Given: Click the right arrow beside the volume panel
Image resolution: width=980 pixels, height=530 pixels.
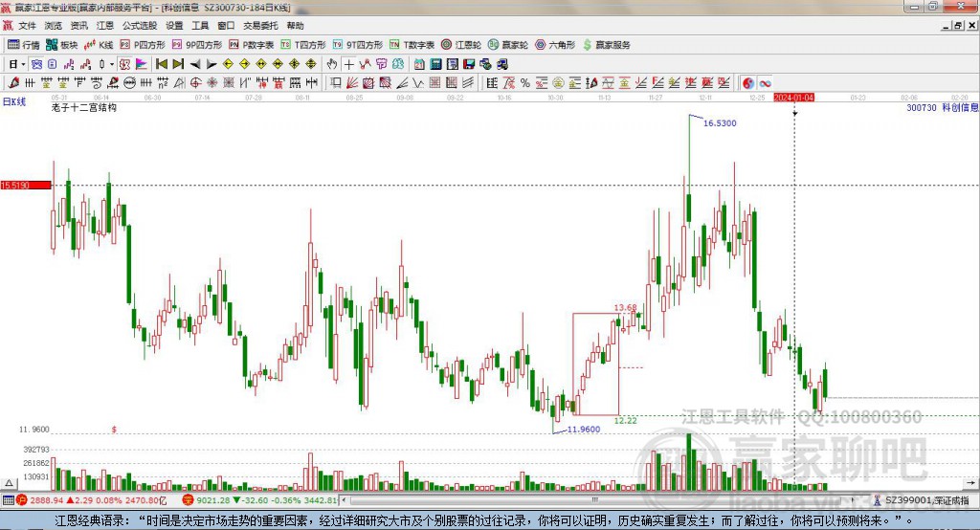Looking at the screenshot, I should pyautogui.click(x=970, y=483).
